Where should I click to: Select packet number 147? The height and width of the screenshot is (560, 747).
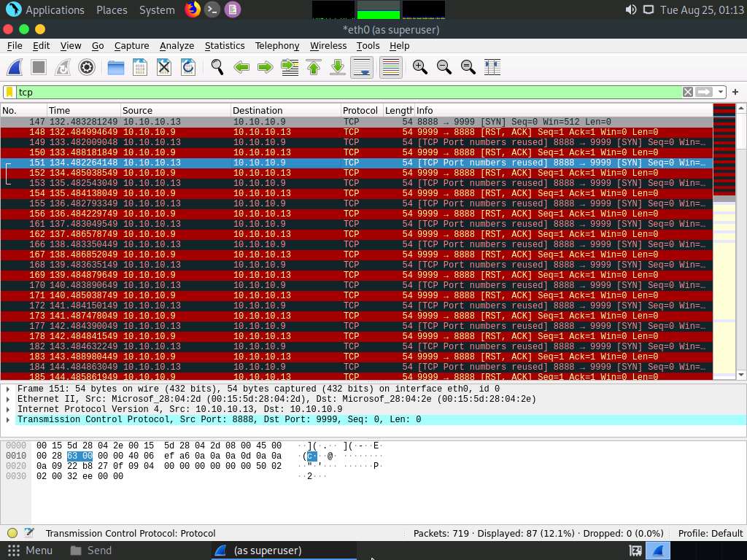[x=356, y=122]
